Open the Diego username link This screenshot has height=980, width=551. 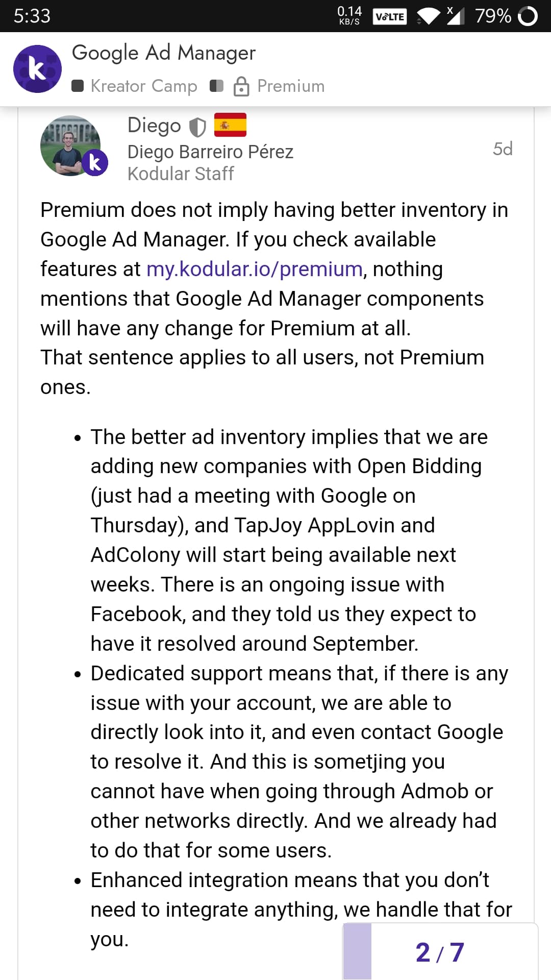point(154,126)
